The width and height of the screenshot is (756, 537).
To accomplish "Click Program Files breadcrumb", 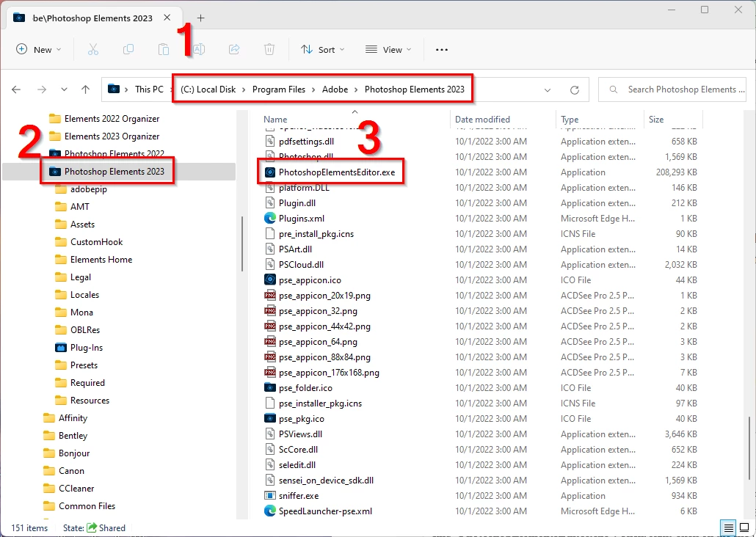I will 279,89.
